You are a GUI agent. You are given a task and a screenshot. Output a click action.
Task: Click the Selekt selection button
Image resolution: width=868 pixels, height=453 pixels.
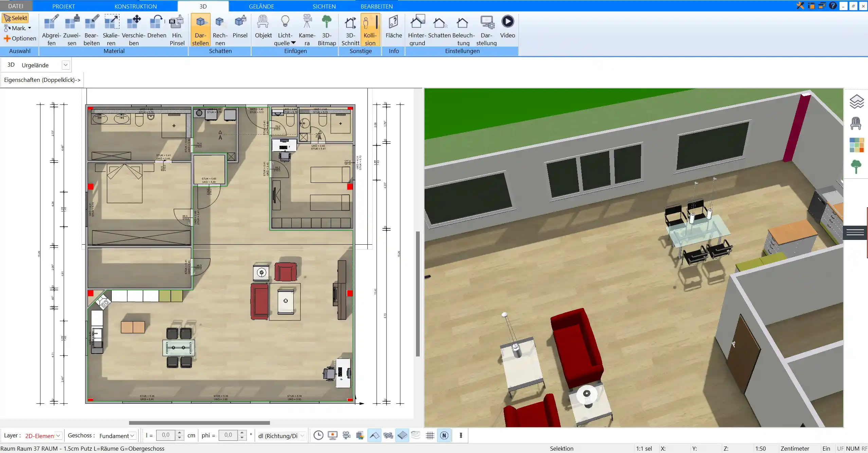15,18
